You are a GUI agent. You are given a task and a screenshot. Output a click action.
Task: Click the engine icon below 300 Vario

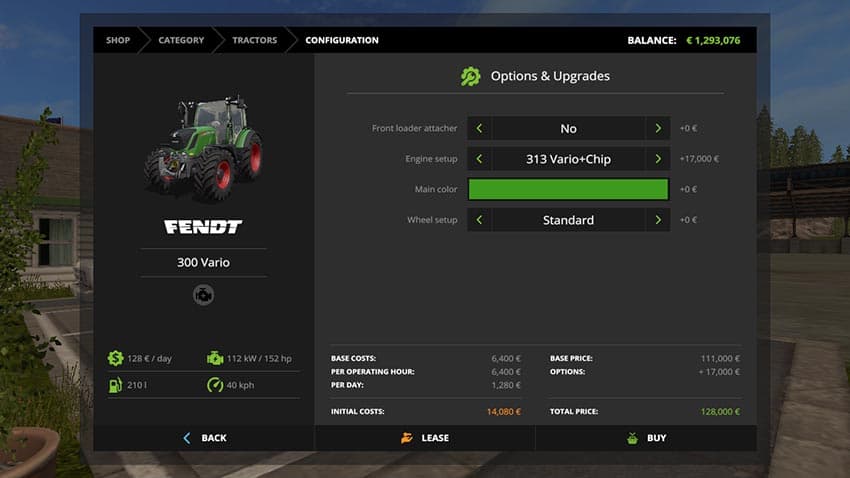[x=203, y=295]
